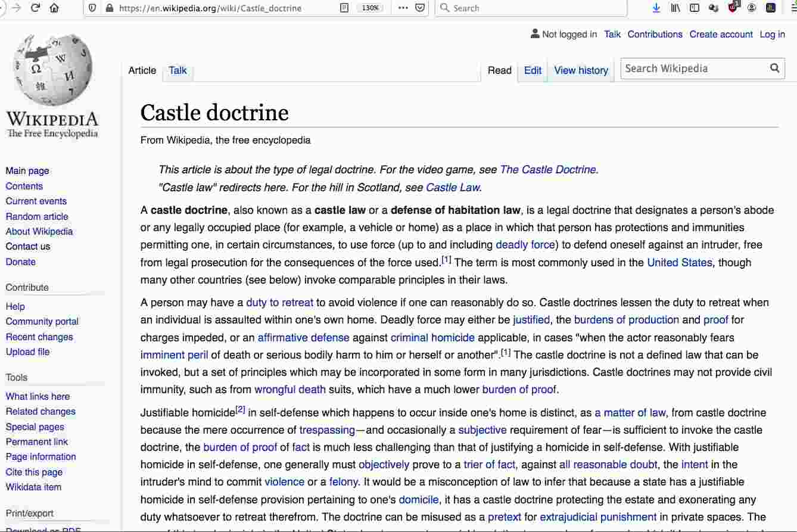Open Recent changes link

(x=39, y=337)
